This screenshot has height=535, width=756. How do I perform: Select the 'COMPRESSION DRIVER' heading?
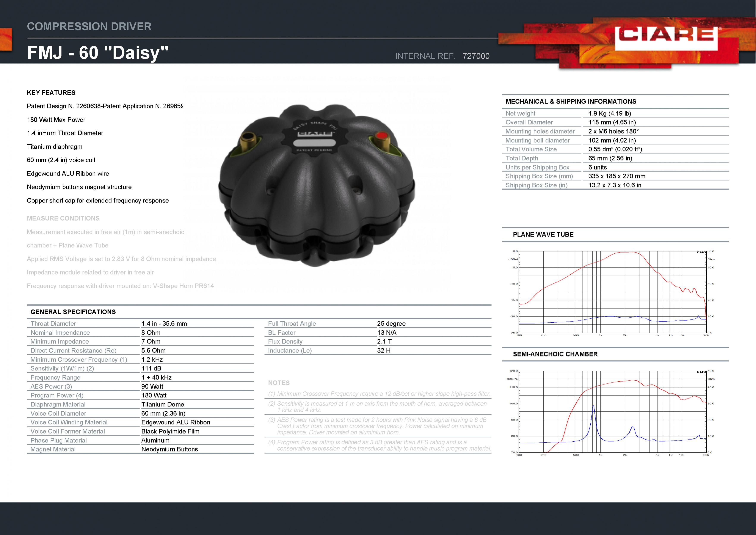click(x=89, y=26)
